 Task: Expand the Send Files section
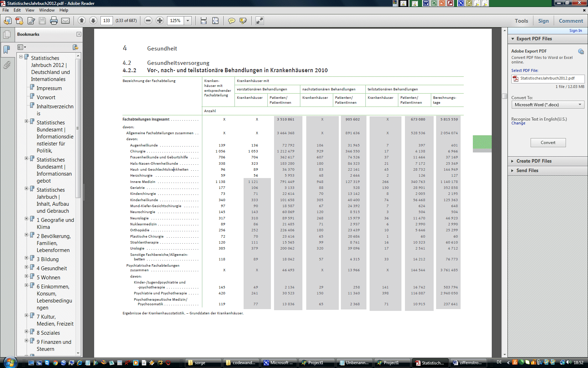click(x=513, y=170)
